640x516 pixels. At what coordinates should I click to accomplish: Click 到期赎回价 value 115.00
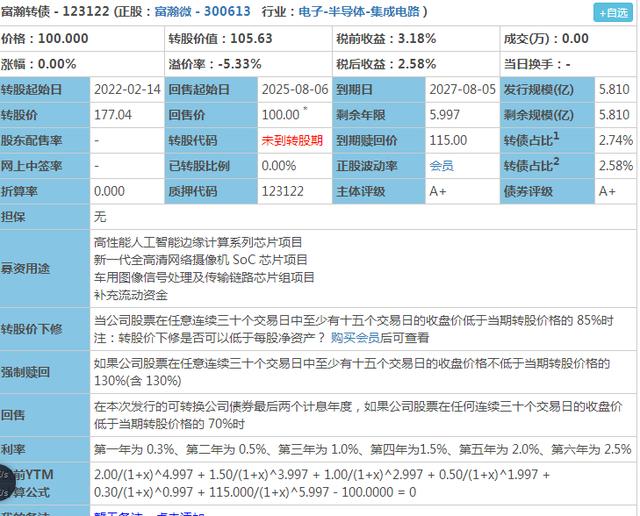pos(448,140)
